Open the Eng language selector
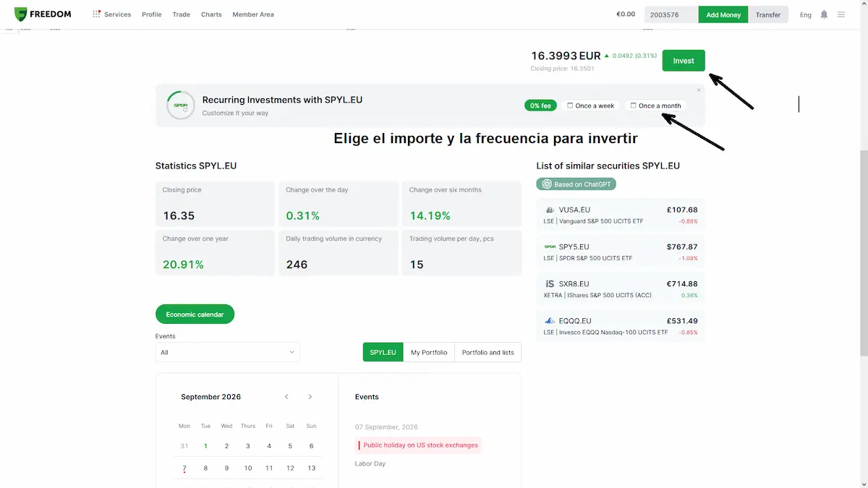This screenshot has width=868, height=488. pos(806,14)
